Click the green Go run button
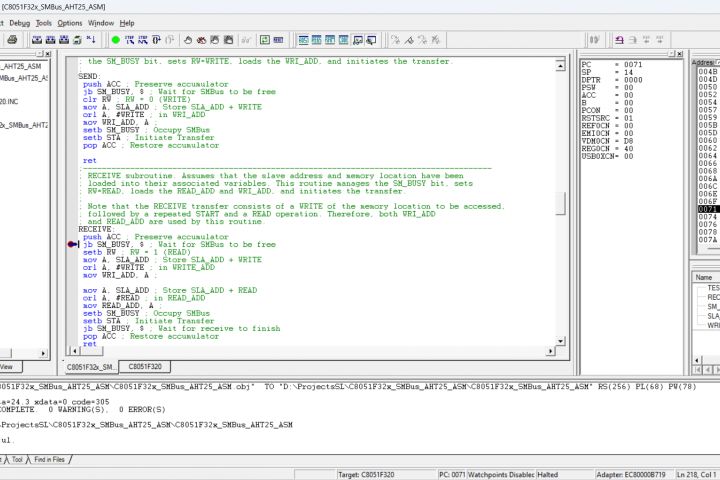Image resolution: width=720 pixels, height=480 pixels. pos(116,40)
